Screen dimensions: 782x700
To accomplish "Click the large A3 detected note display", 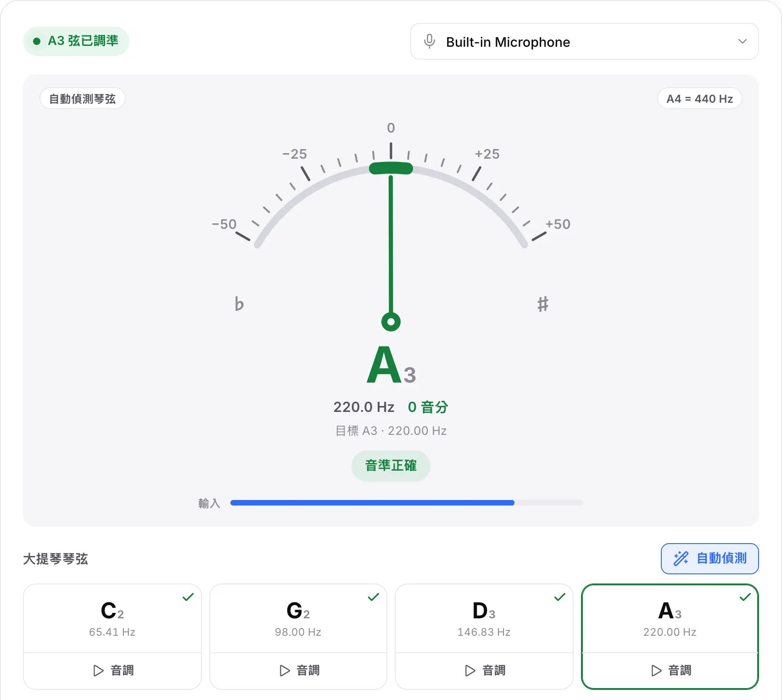I will click(391, 366).
